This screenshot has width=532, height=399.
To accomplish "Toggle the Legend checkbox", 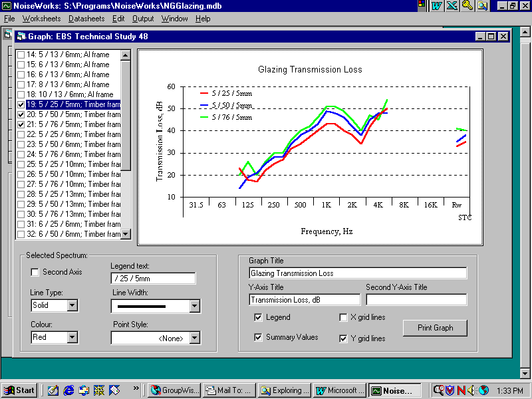I will (258, 317).
